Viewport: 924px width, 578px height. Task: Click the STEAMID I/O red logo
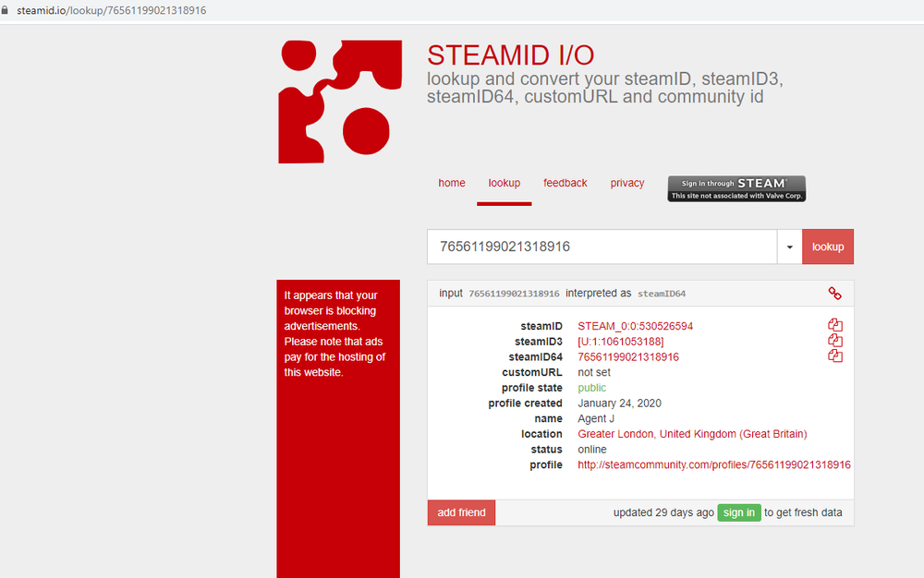(340, 102)
